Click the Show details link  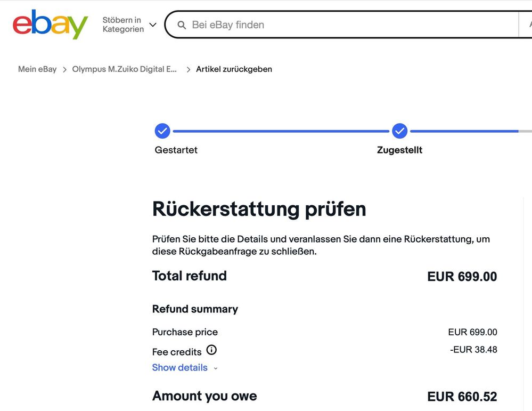click(179, 367)
